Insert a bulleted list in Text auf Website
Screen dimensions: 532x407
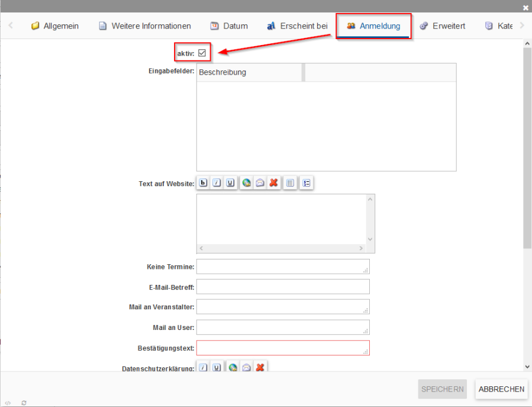290,183
